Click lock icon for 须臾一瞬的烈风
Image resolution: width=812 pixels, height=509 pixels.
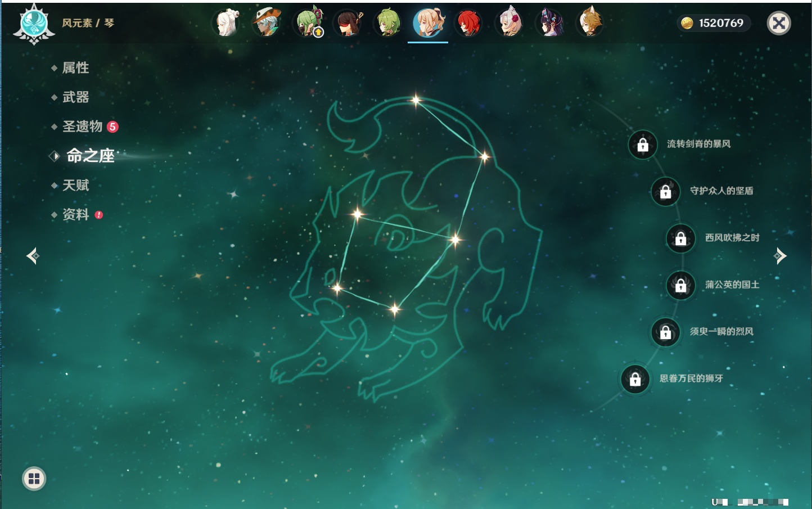(666, 332)
